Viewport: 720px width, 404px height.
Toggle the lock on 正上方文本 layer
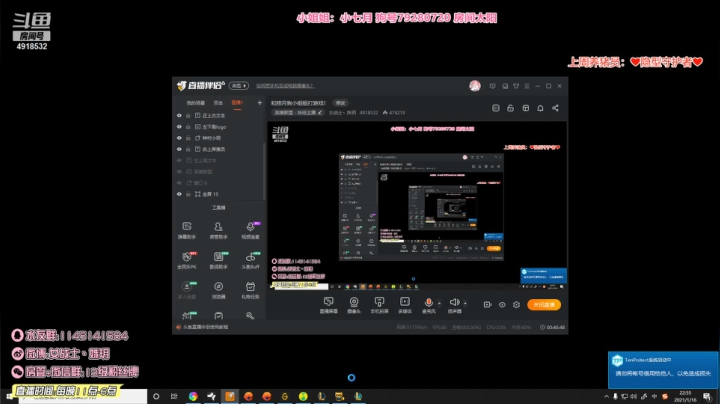pos(188,115)
